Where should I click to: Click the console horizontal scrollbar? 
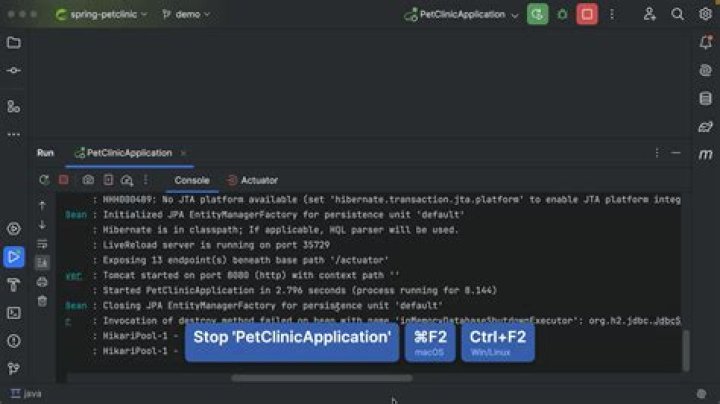[x=321, y=378]
